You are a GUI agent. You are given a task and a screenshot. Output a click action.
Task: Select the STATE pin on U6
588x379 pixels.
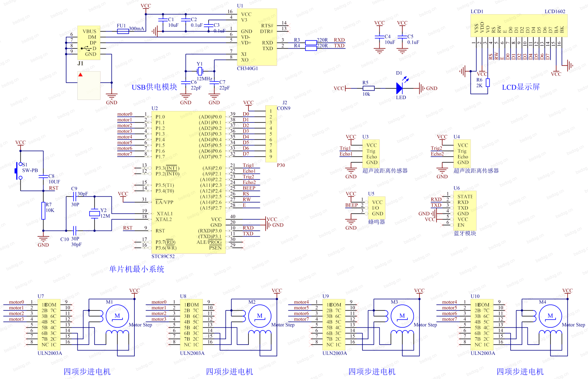(x=465, y=197)
